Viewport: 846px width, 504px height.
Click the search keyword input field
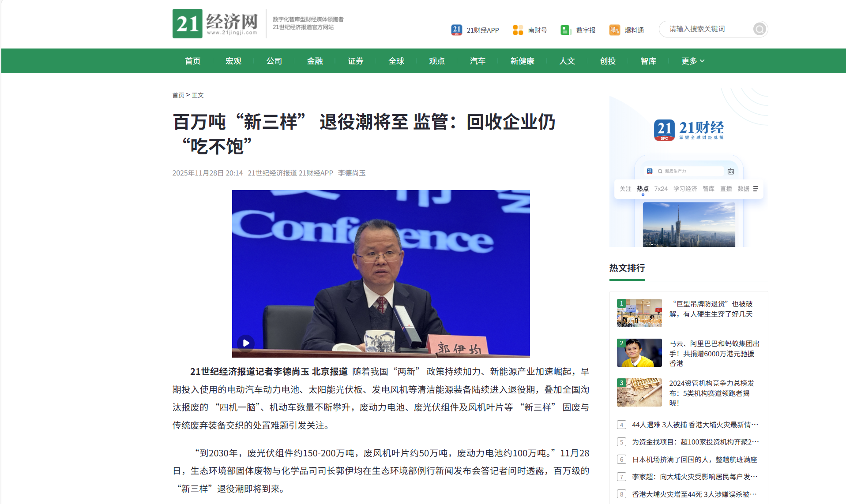[x=706, y=29]
